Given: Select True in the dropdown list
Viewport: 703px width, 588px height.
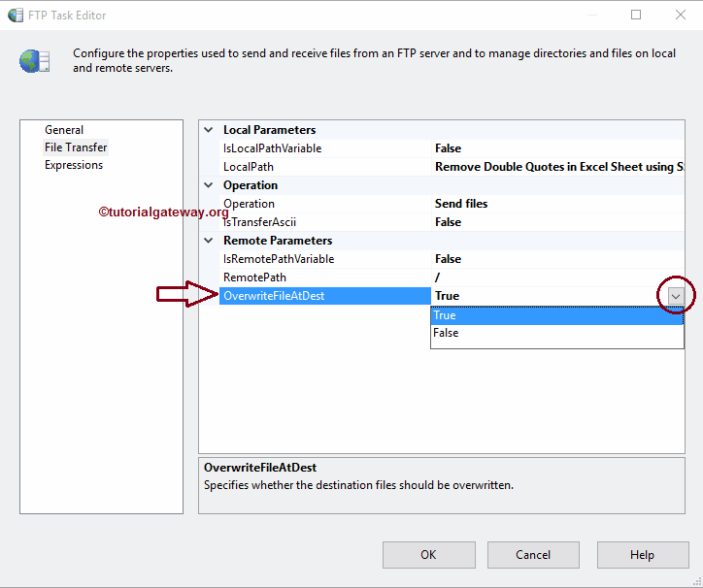Looking at the screenshot, I should (556, 315).
